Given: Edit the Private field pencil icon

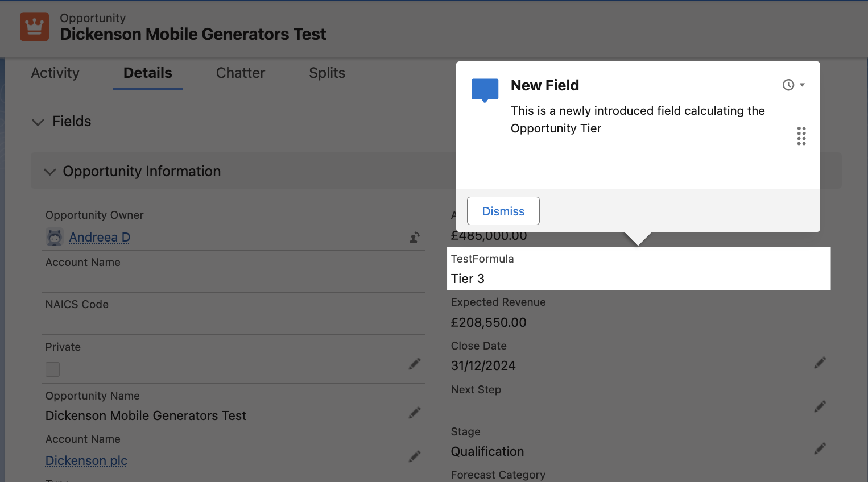Looking at the screenshot, I should 415,364.
